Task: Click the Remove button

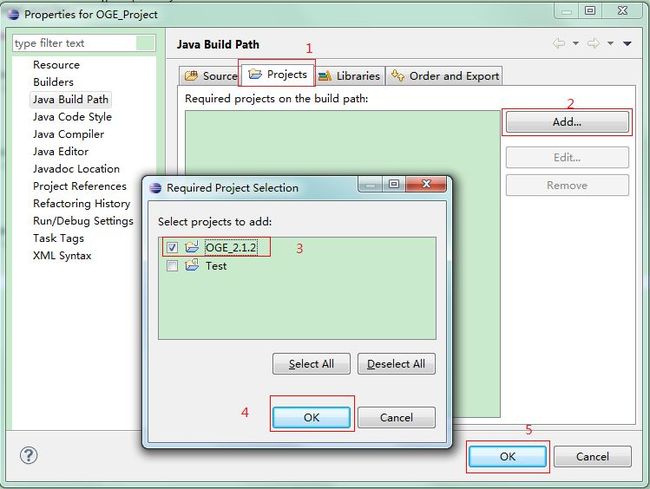Action: [x=567, y=185]
